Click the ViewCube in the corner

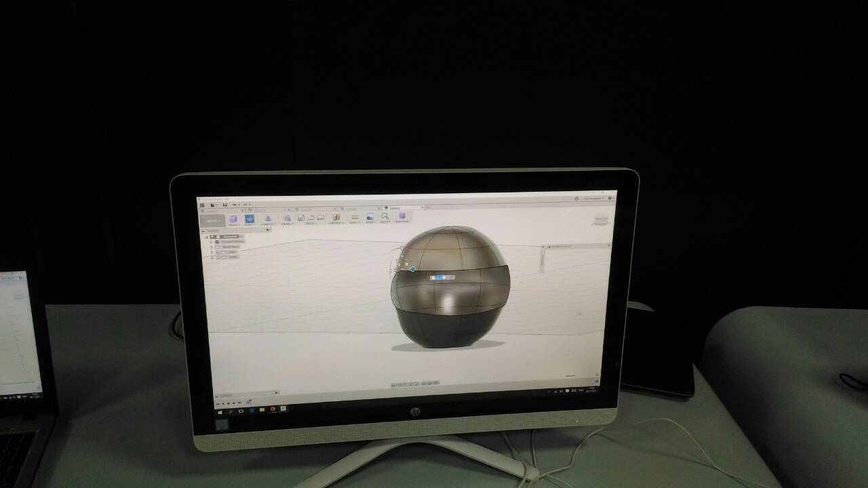coord(600,219)
